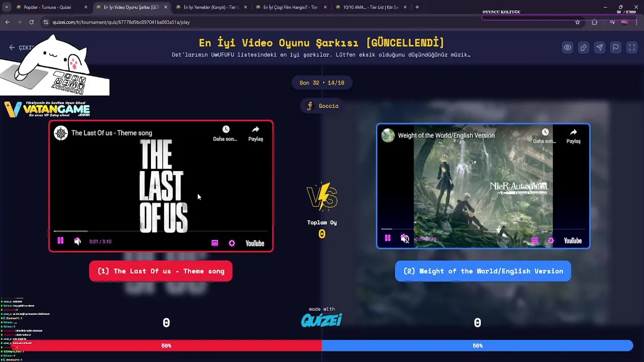Vote for (1) The Last Of us - Theme song
Image resolution: width=644 pixels, height=362 pixels.
point(161,271)
